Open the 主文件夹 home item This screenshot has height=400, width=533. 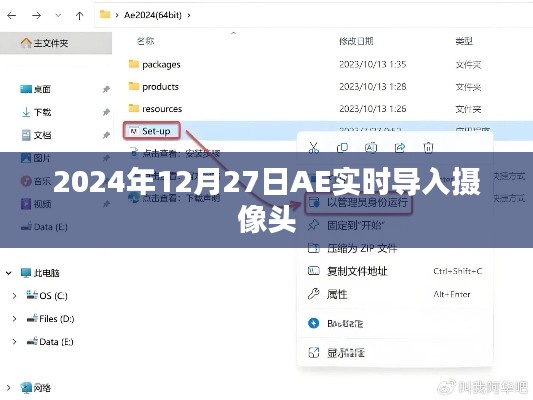56,43
